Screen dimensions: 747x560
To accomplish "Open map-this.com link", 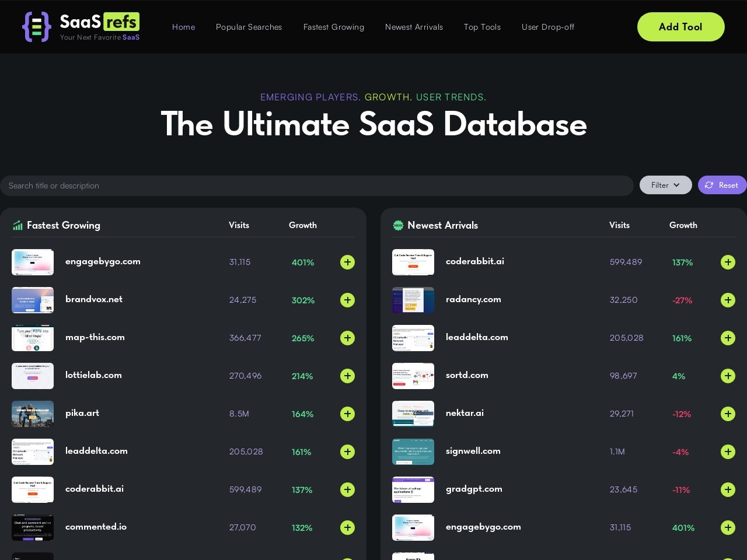I will click(95, 337).
